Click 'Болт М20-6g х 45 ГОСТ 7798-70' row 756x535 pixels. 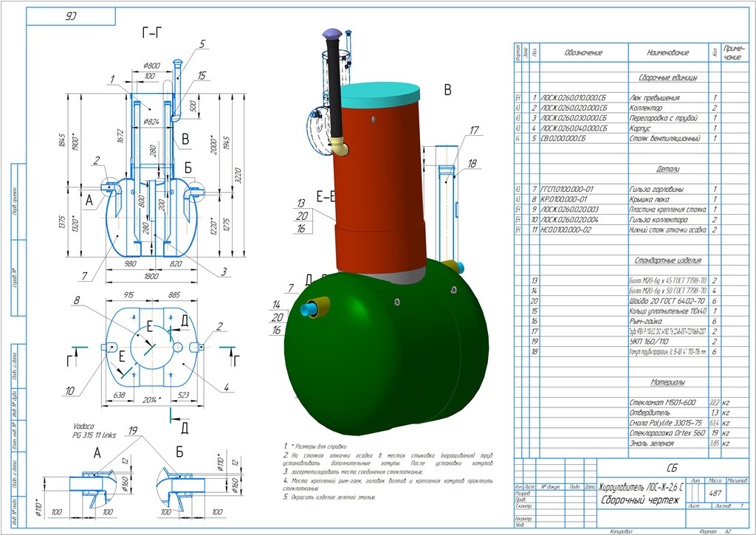tap(667, 280)
